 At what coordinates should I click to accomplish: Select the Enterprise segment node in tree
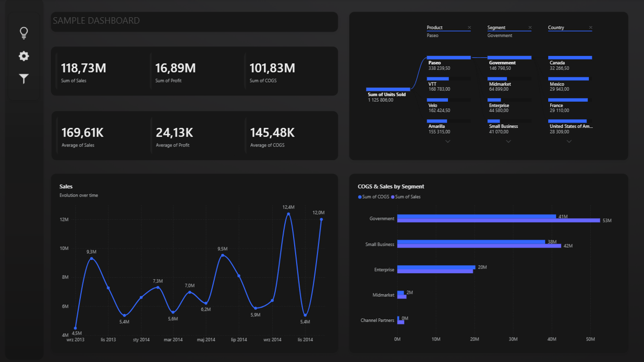[x=509, y=106]
